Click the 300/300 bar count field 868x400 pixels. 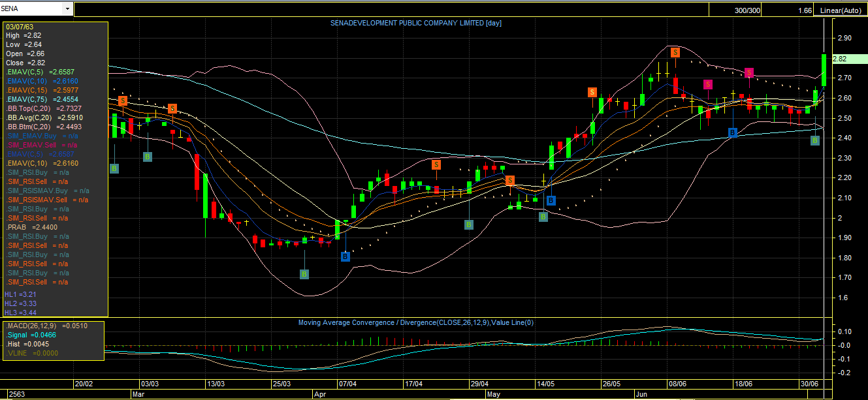click(735, 10)
